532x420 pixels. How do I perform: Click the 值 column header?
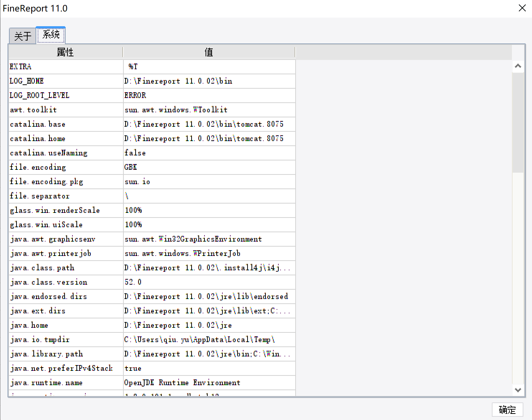point(209,52)
